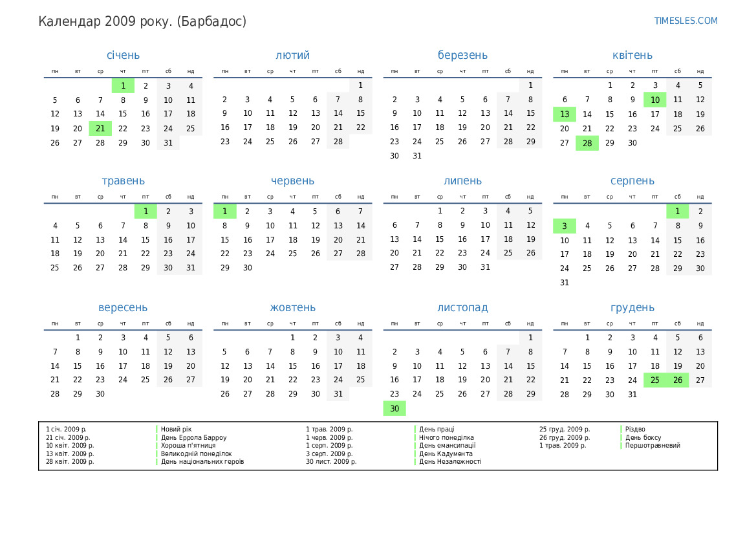The image size is (756, 535).
Task: Click day 31 in липень
Action: coord(485,267)
